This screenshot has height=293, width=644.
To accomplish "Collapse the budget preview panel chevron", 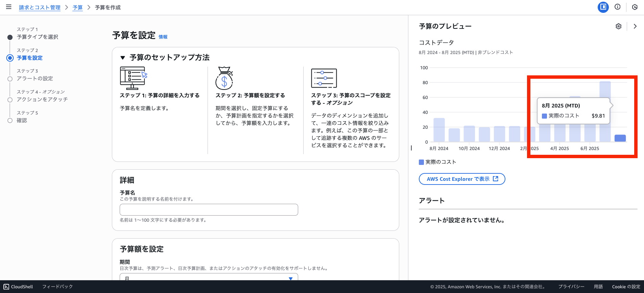I will coord(635,26).
